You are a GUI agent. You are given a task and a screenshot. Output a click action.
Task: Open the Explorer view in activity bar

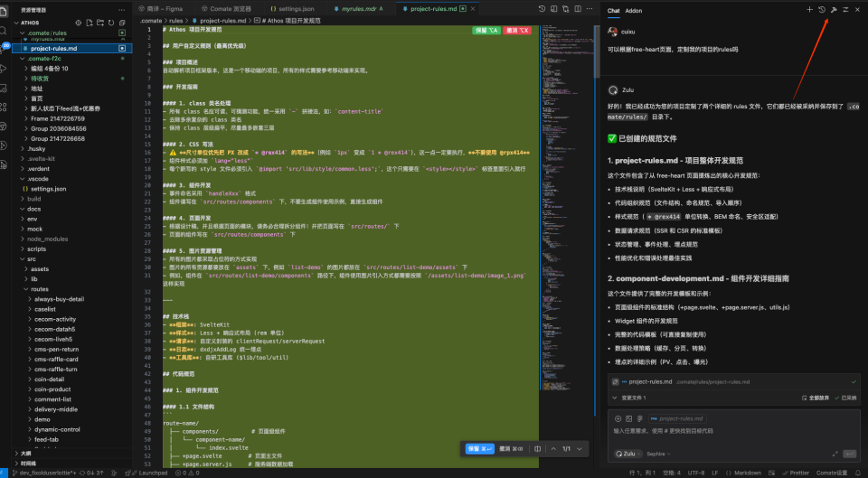pos(4,11)
